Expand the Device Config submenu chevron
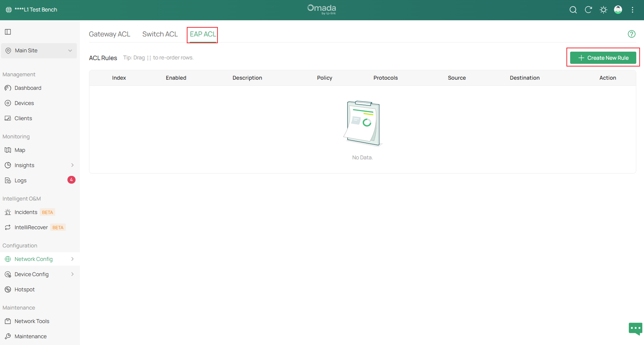 [x=73, y=274]
